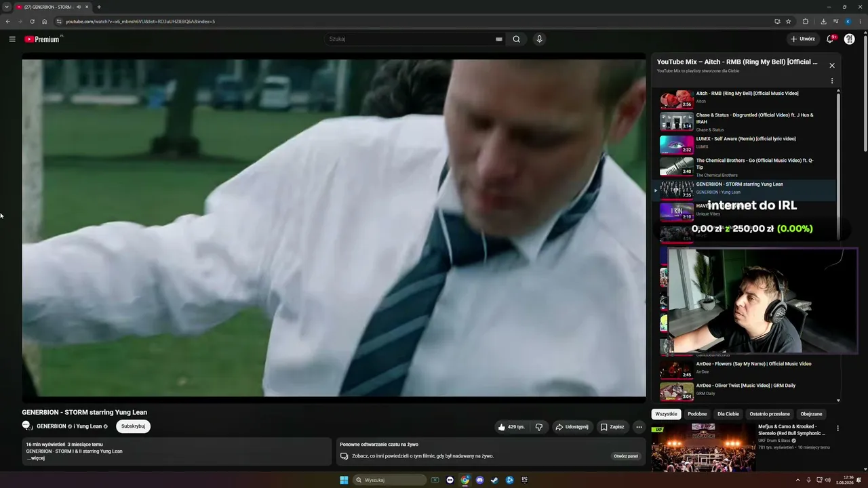Click the video title GENER8ION - STORM starring Yung Lean

point(84,412)
